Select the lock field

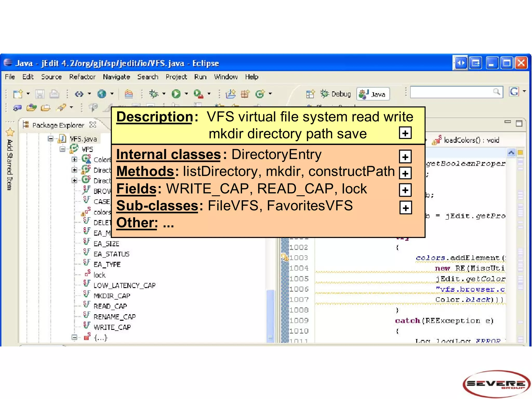99,275
